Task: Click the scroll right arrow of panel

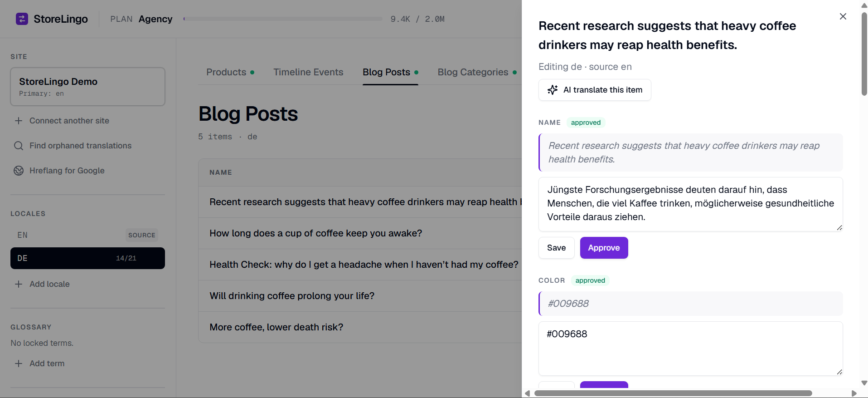Action: [x=854, y=393]
